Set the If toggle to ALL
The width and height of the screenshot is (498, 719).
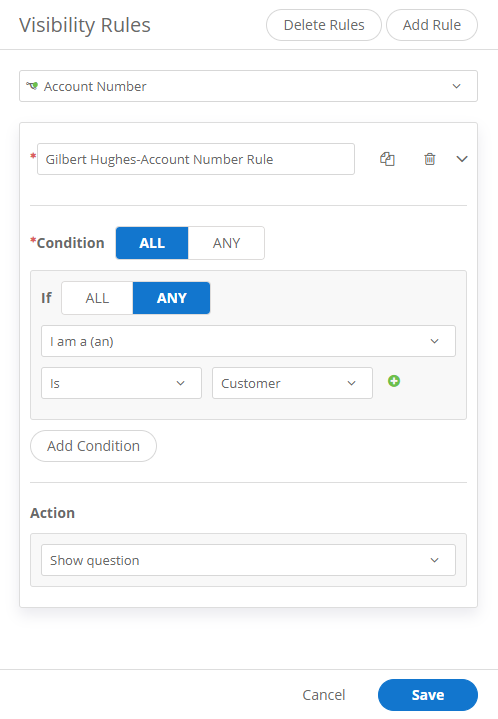click(x=97, y=298)
